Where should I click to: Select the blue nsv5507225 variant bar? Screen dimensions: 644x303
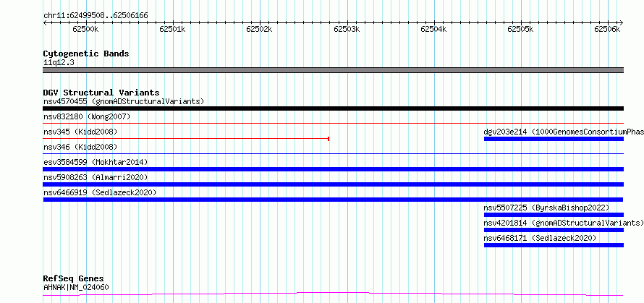pos(554,215)
